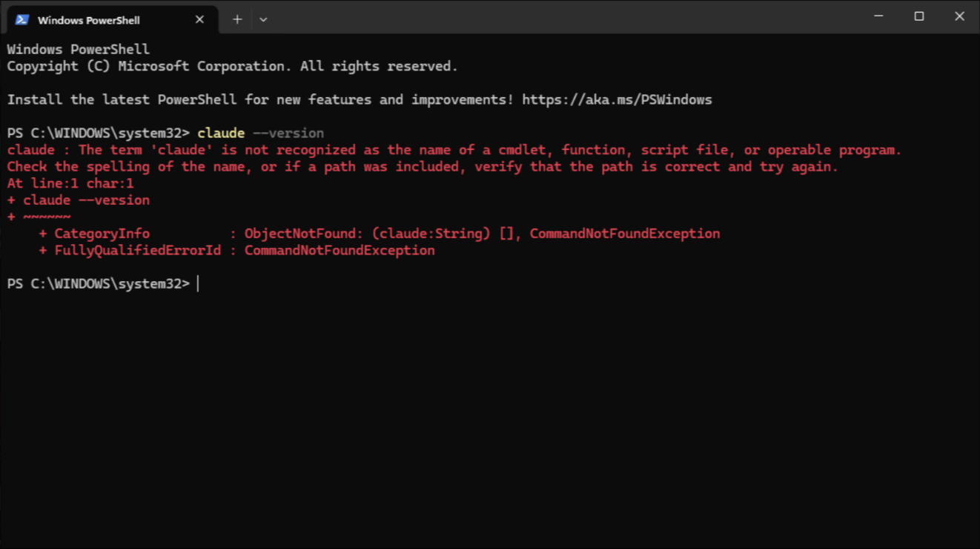
Task: Click the first 'Windows PowerShell' header line
Action: point(79,49)
